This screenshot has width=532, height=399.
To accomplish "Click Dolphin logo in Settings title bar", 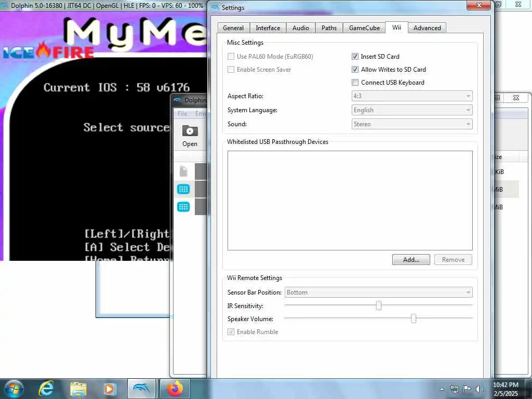I will click(215, 7).
